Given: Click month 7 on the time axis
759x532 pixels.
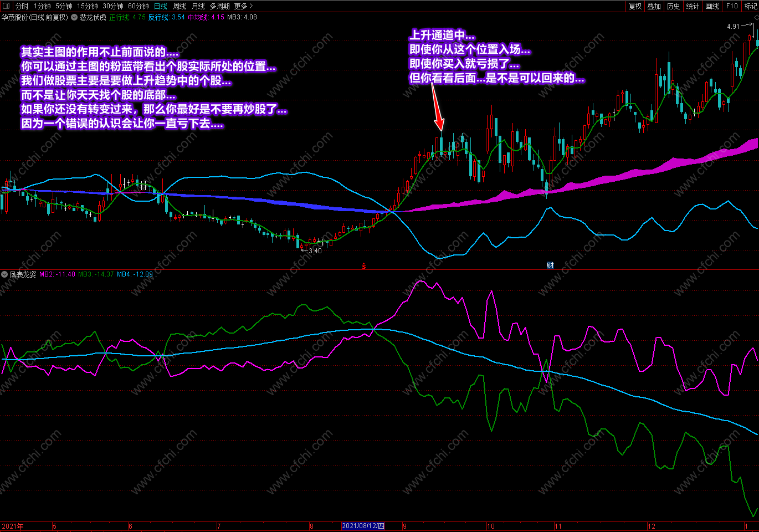Looking at the screenshot, I should [219, 526].
